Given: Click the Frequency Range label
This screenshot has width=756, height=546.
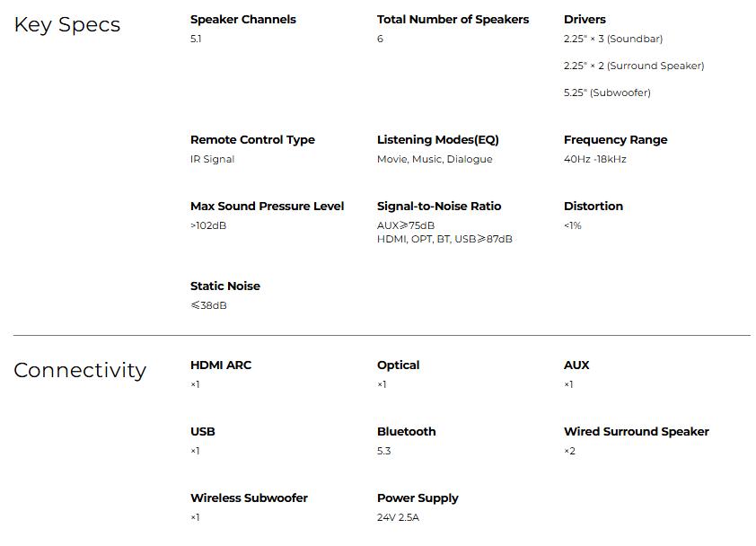Looking at the screenshot, I should (x=615, y=139).
